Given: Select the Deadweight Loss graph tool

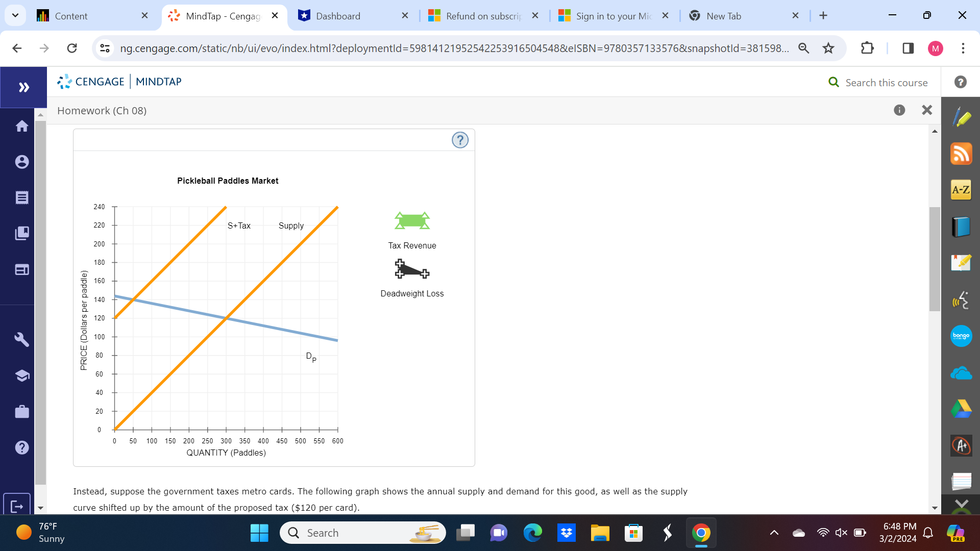Looking at the screenshot, I should (411, 270).
